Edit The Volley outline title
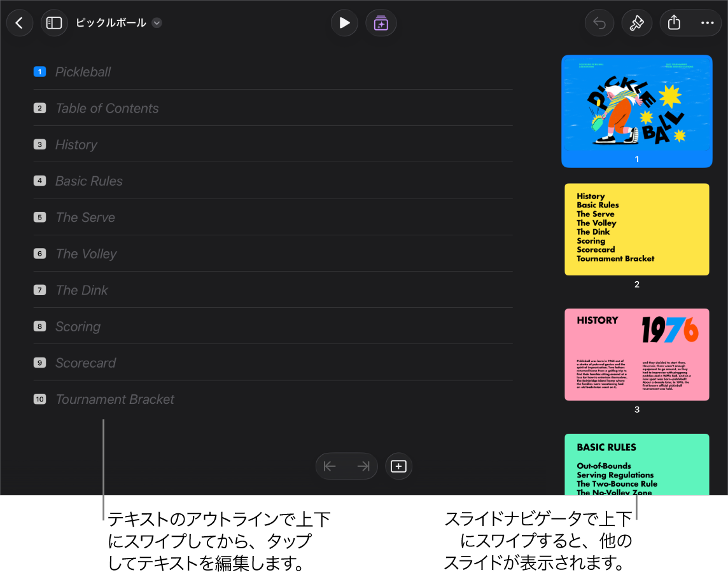Viewport: 728px width, 575px height. click(x=87, y=254)
